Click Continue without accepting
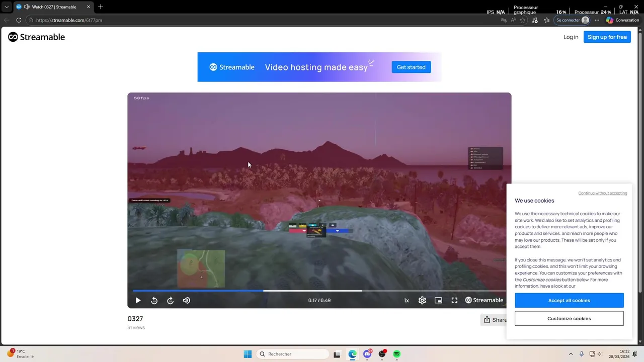This screenshot has width=644, height=362. click(602, 193)
